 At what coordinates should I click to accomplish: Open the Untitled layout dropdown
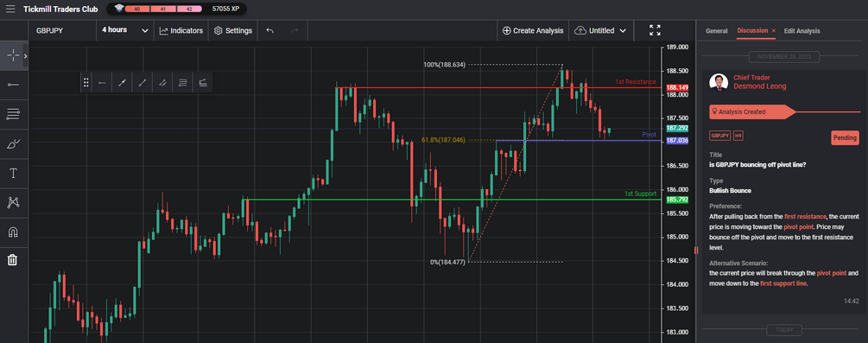click(x=602, y=31)
